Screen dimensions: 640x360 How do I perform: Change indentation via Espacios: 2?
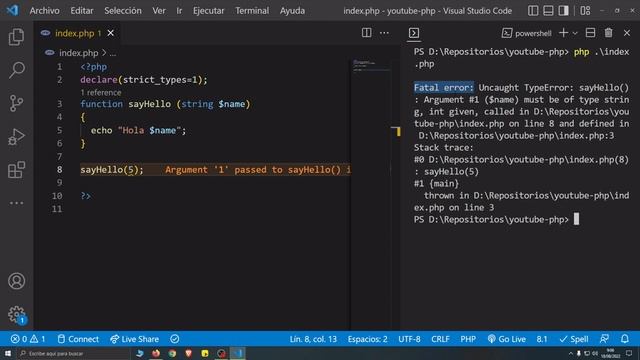pos(367,339)
